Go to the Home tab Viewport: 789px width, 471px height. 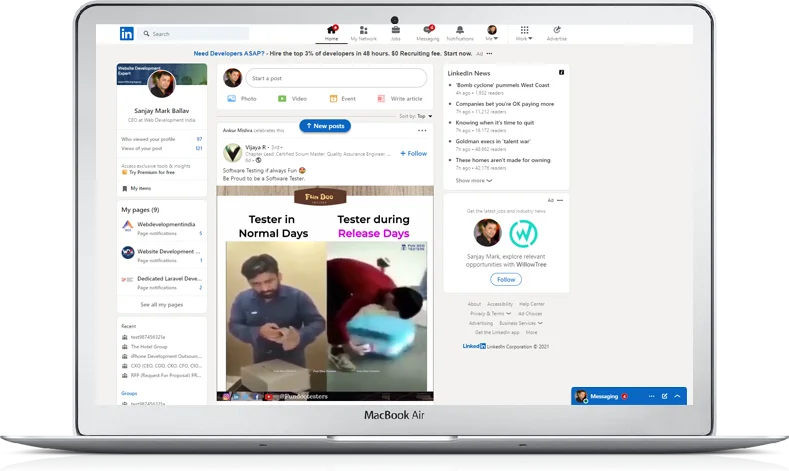331,32
